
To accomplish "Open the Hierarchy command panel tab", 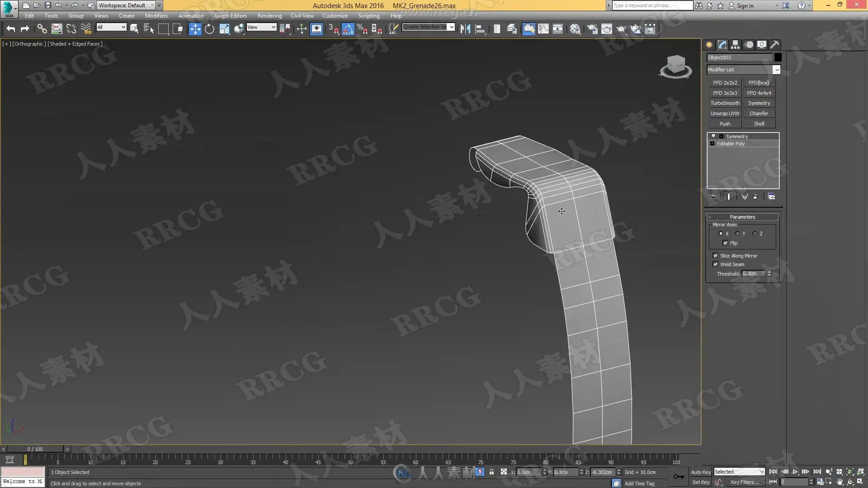I will pyautogui.click(x=735, y=44).
